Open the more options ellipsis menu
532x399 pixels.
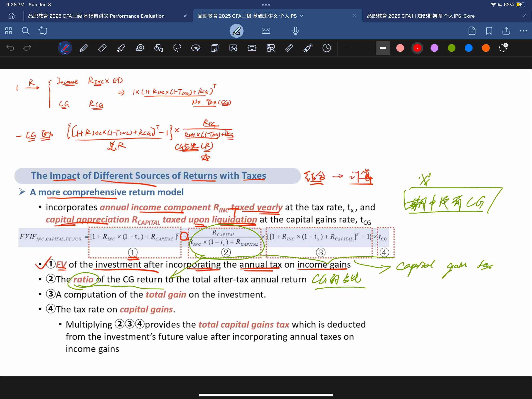[523, 31]
